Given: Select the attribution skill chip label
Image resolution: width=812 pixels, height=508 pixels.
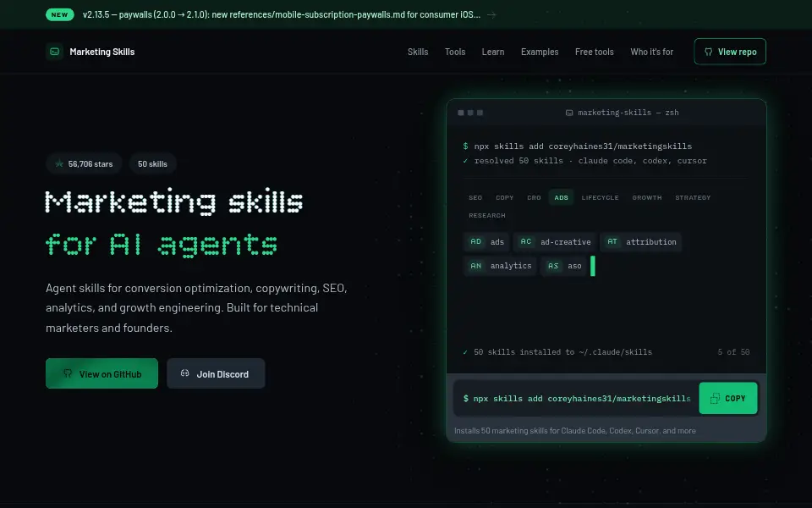Looking at the screenshot, I should tap(651, 242).
